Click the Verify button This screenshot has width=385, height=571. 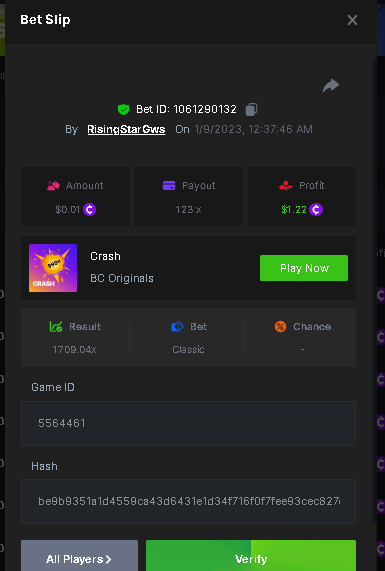251,556
